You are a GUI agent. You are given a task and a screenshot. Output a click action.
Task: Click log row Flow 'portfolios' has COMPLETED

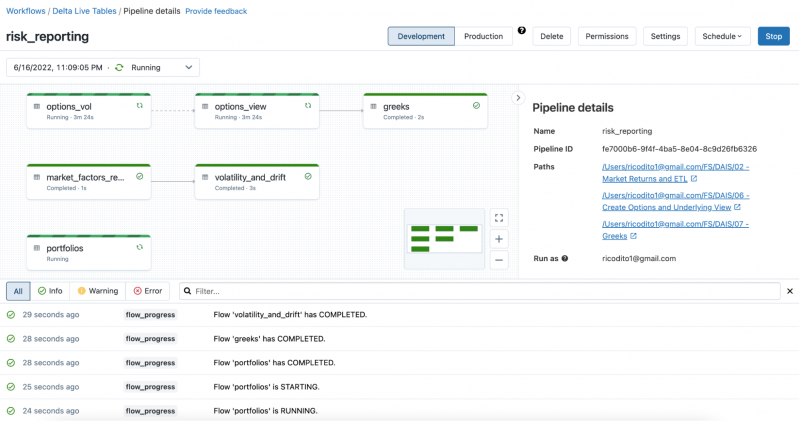[x=399, y=363]
